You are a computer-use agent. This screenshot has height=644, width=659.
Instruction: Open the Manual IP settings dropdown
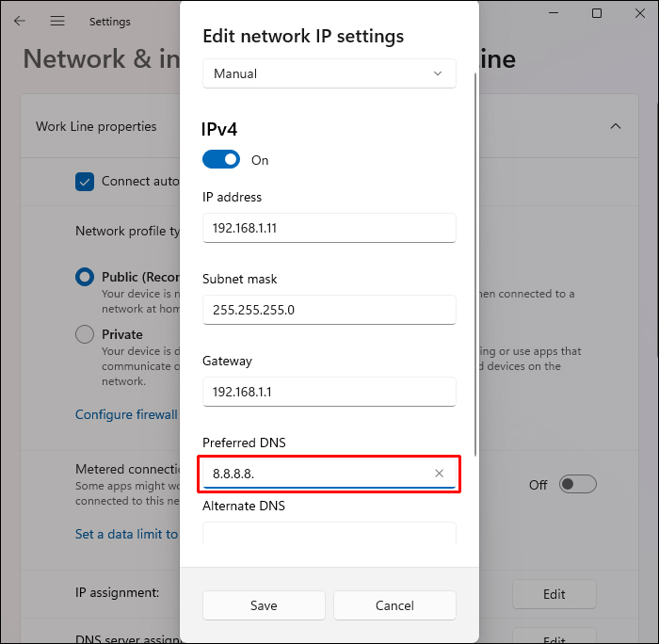point(329,73)
